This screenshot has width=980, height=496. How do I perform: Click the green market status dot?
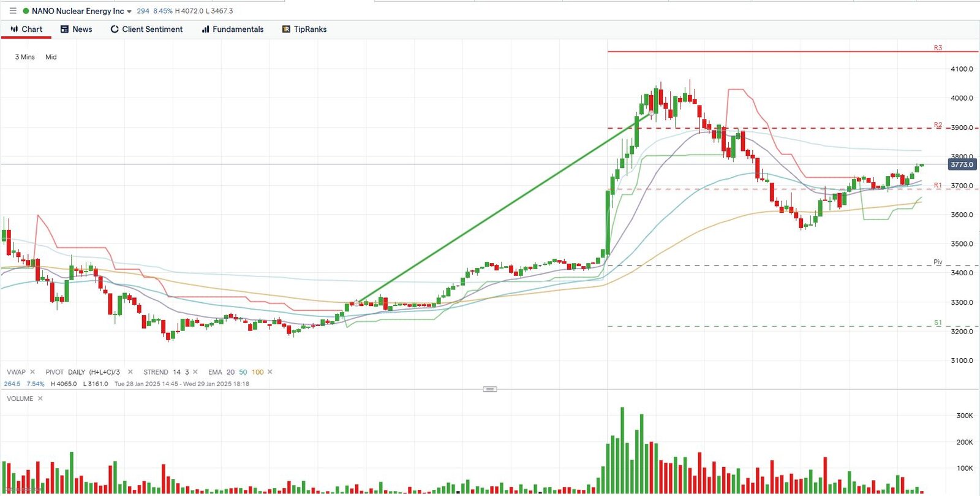pos(26,11)
